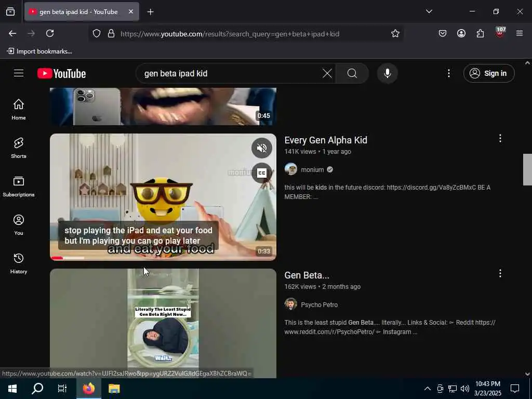Play the Every Gen Alpha Kid thumbnail

pyautogui.click(x=163, y=197)
